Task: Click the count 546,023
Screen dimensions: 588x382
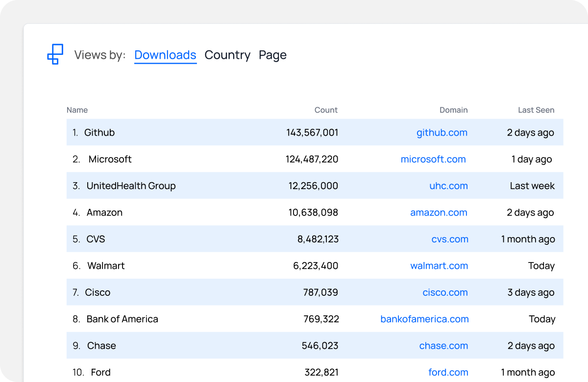Action: click(320, 346)
